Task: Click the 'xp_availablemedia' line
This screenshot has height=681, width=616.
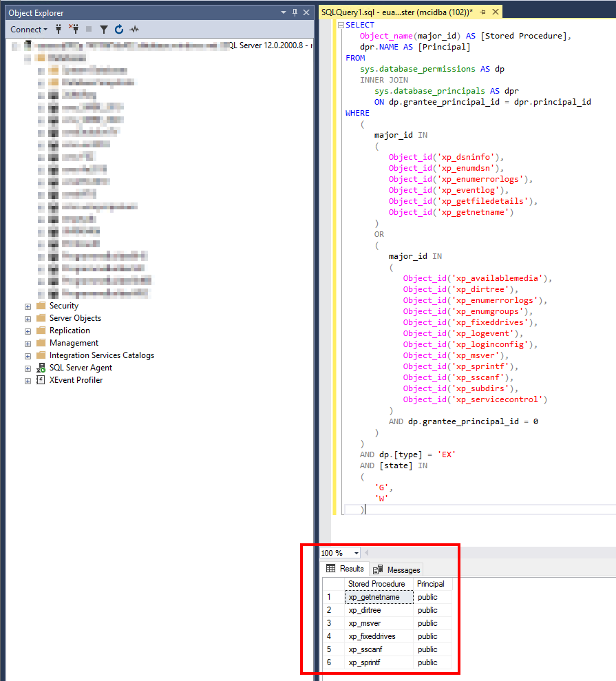Action: pyautogui.click(x=478, y=278)
